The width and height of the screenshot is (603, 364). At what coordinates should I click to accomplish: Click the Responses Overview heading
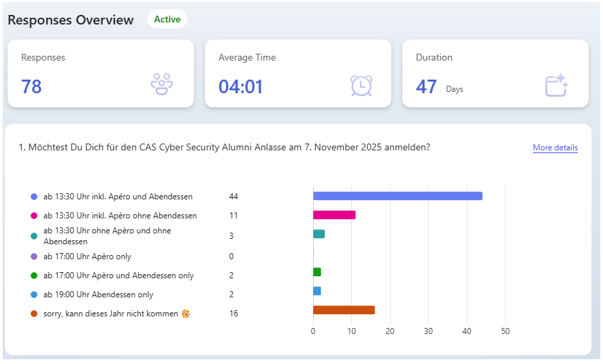(71, 20)
